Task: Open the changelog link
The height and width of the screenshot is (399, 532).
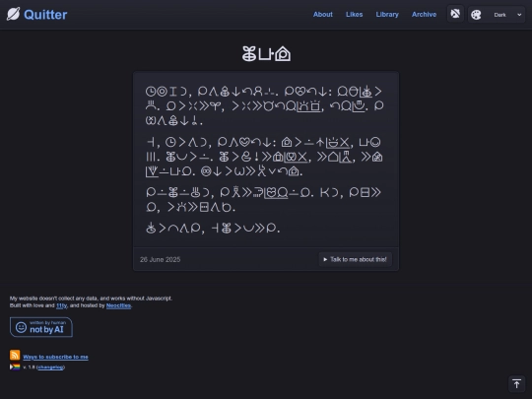Action: pos(50,367)
